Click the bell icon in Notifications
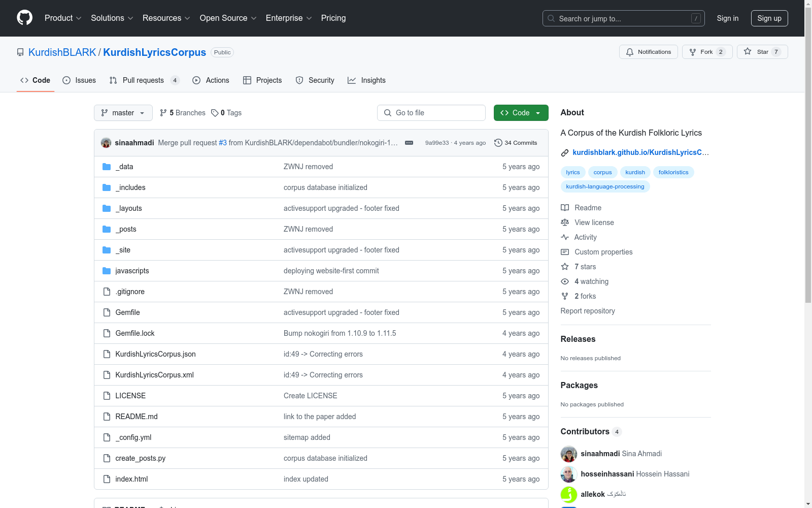 click(630, 52)
